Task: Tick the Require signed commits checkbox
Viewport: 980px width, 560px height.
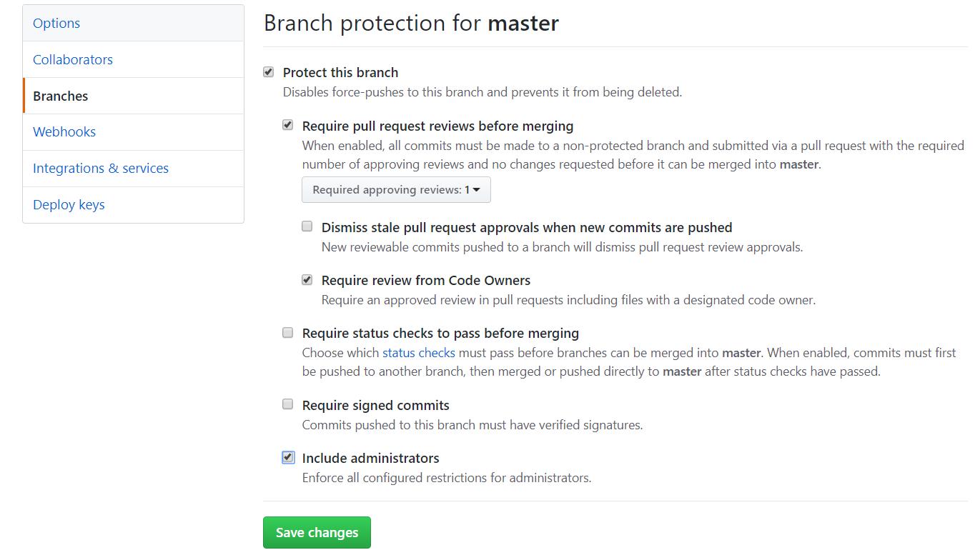Action: click(x=288, y=404)
